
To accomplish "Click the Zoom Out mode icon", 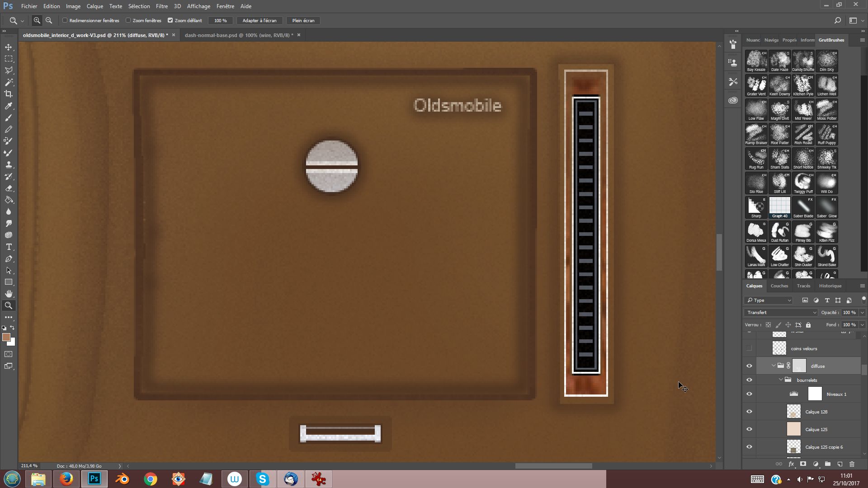I will (49, 20).
